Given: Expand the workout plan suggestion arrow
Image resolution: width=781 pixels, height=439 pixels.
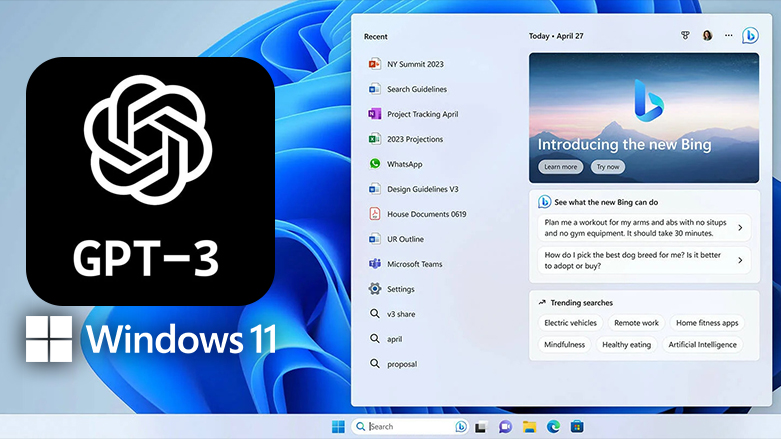Looking at the screenshot, I should (740, 228).
